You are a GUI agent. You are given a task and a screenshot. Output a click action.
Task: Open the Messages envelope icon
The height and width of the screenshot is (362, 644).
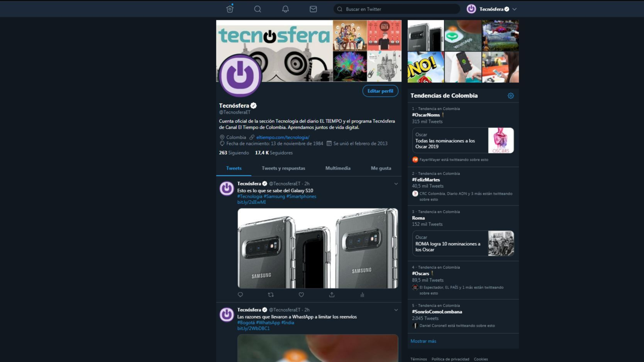tap(313, 9)
